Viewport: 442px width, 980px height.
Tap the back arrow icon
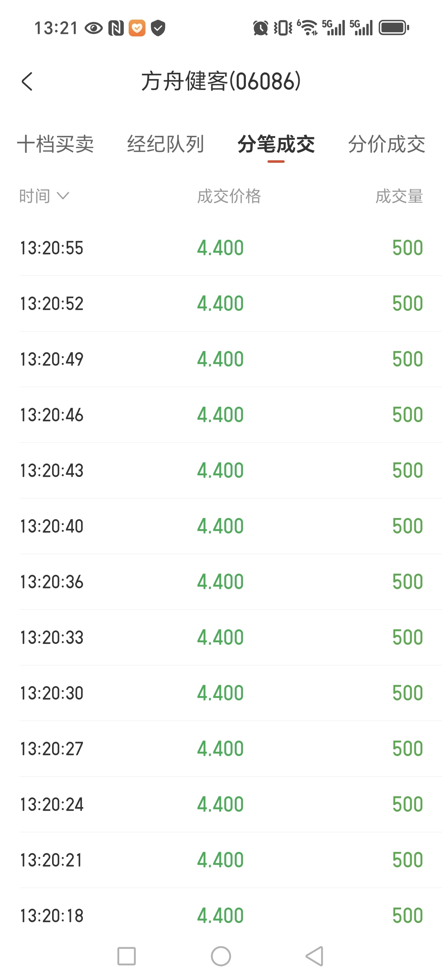27,82
